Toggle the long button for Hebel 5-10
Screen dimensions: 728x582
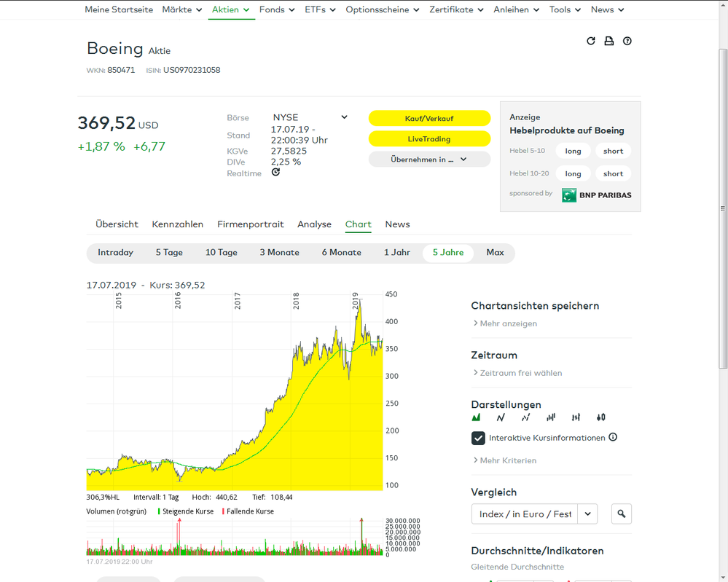click(573, 150)
